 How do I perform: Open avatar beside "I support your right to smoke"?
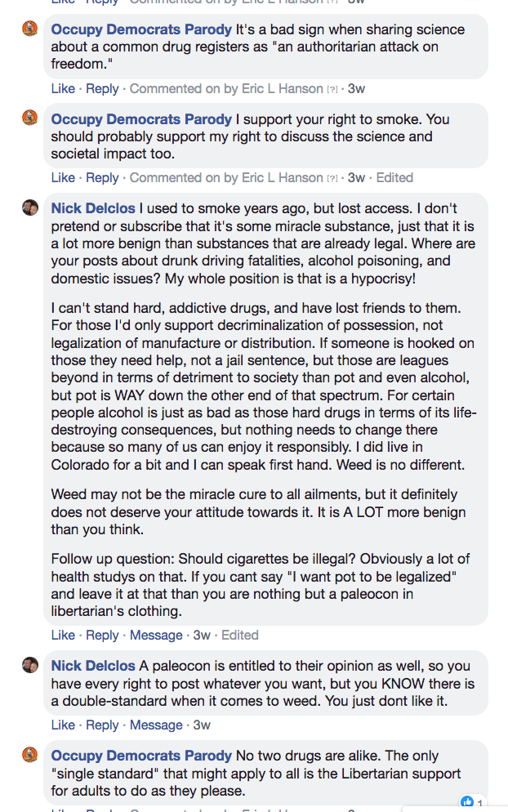[30, 119]
